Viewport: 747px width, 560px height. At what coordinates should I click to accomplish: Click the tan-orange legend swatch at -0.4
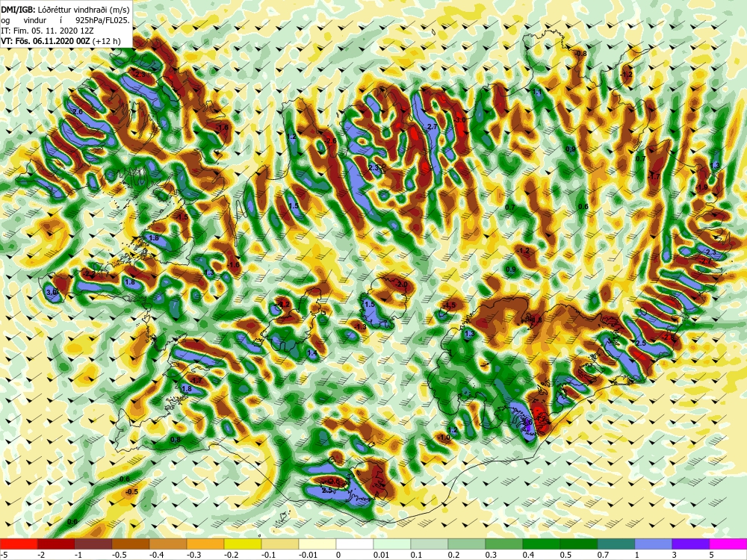point(168,544)
